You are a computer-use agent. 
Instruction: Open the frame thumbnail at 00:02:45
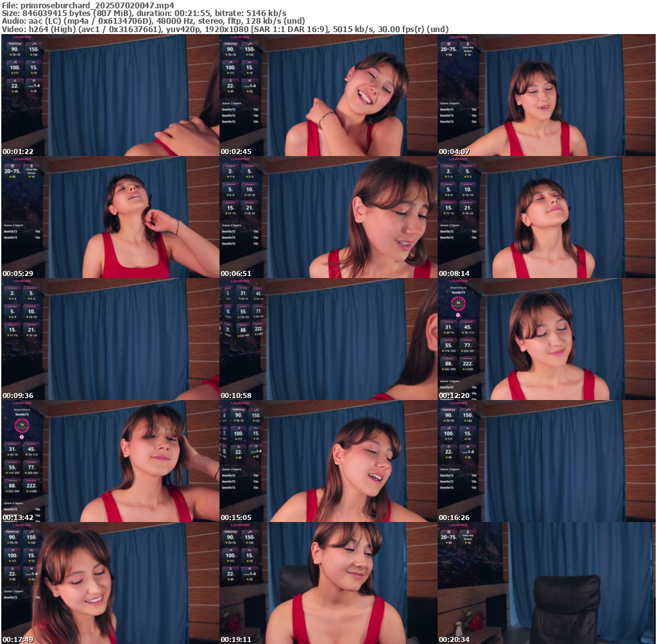click(x=328, y=95)
